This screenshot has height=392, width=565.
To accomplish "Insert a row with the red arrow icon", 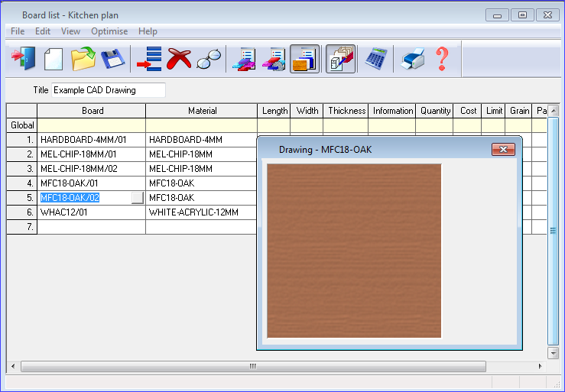I will click(149, 59).
